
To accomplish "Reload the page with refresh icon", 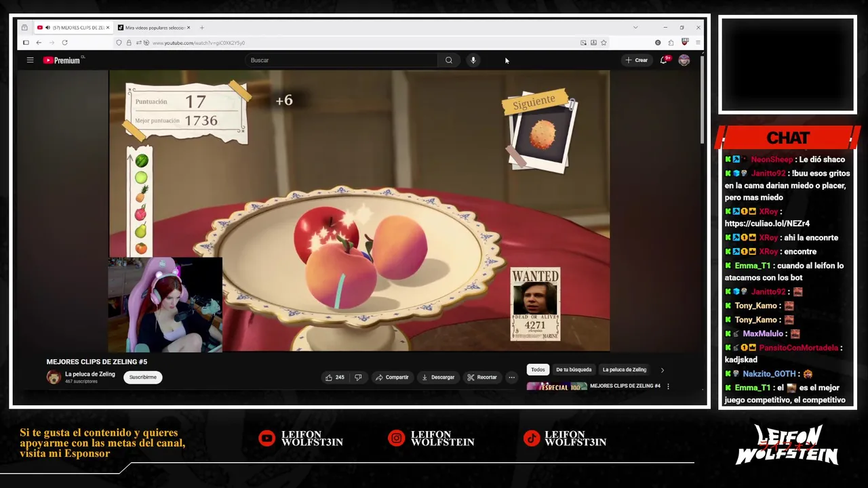I will coord(64,43).
